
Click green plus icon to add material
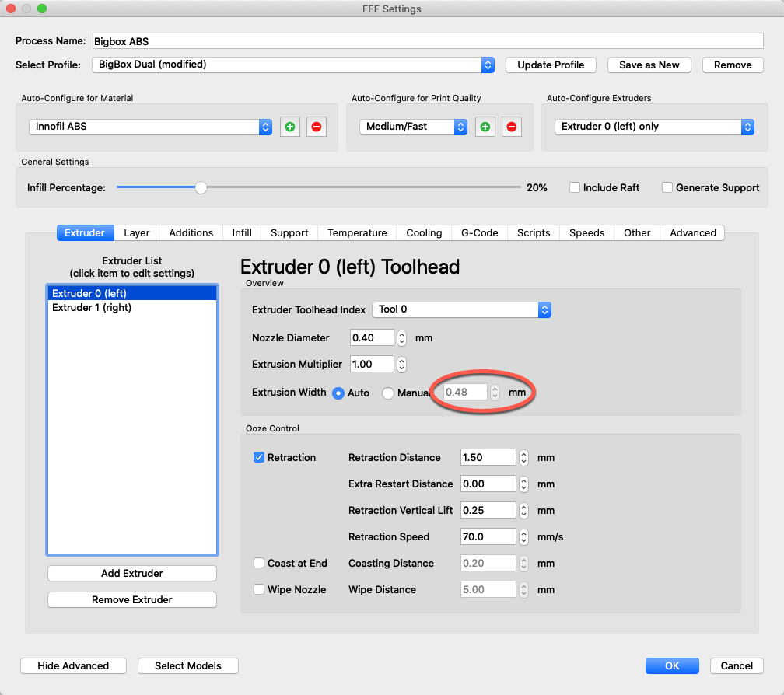point(290,127)
